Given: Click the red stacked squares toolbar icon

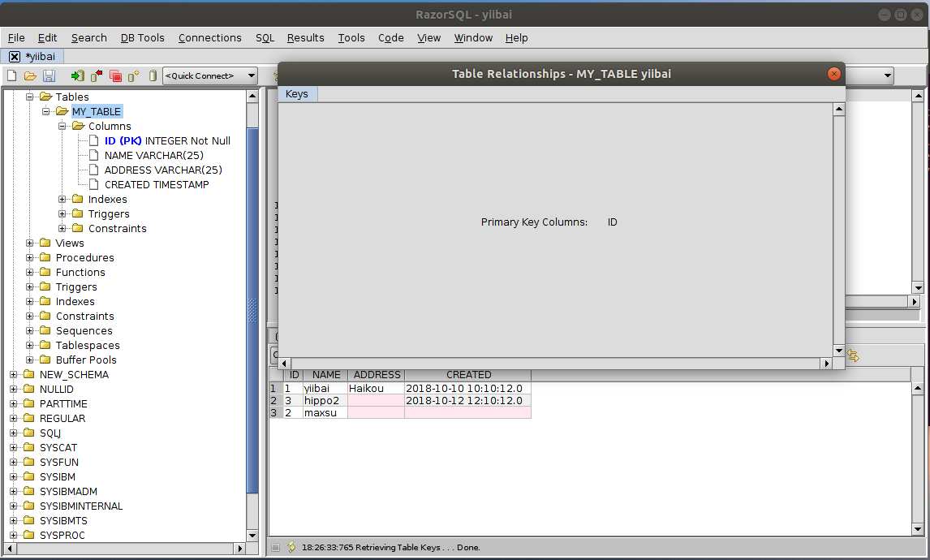Looking at the screenshot, I should pyautogui.click(x=115, y=75).
